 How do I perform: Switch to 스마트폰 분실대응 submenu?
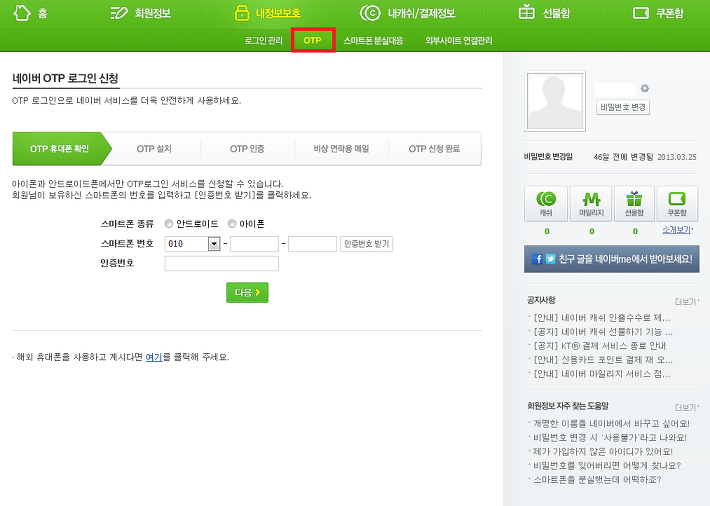[373, 41]
